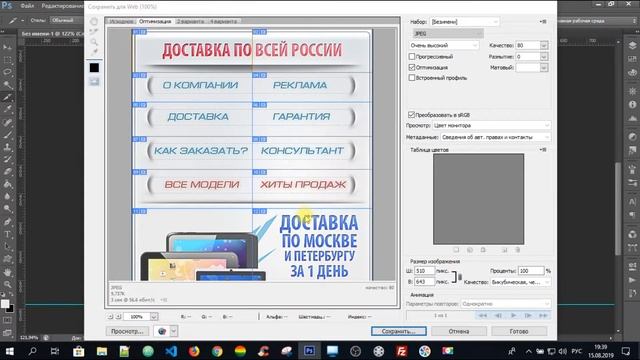Select the Rectangular Marquee tool
This screenshot has width=640, height=360.
7,60
